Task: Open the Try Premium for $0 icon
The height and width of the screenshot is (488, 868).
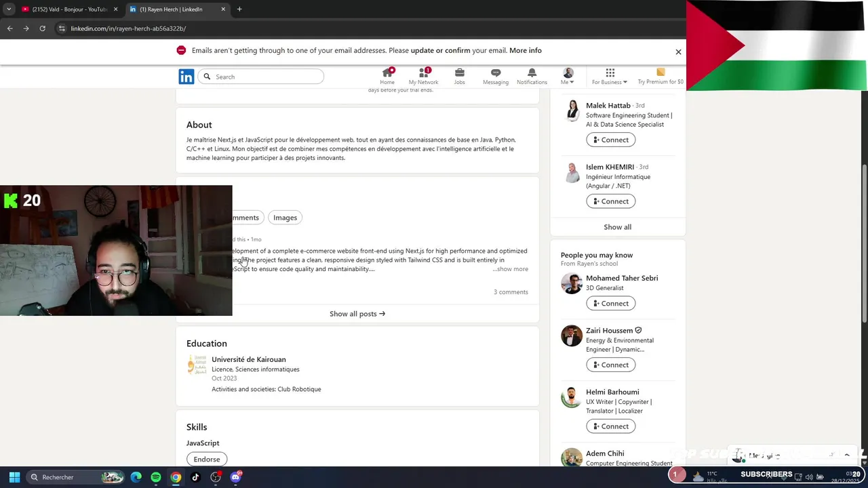Action: [x=660, y=73]
